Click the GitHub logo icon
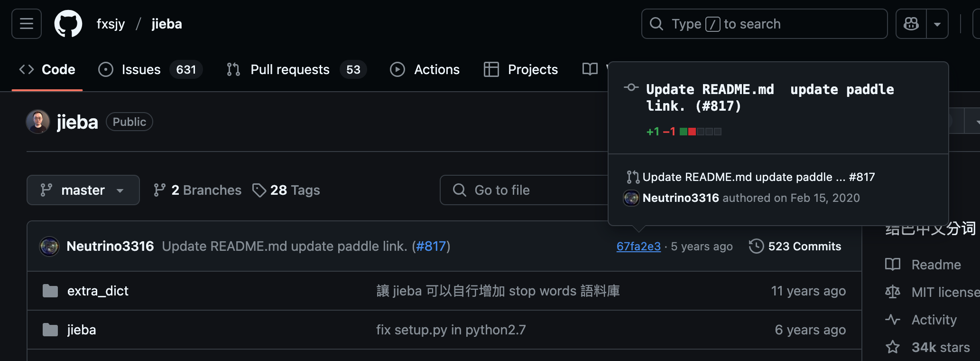This screenshot has height=361, width=980. (68, 24)
